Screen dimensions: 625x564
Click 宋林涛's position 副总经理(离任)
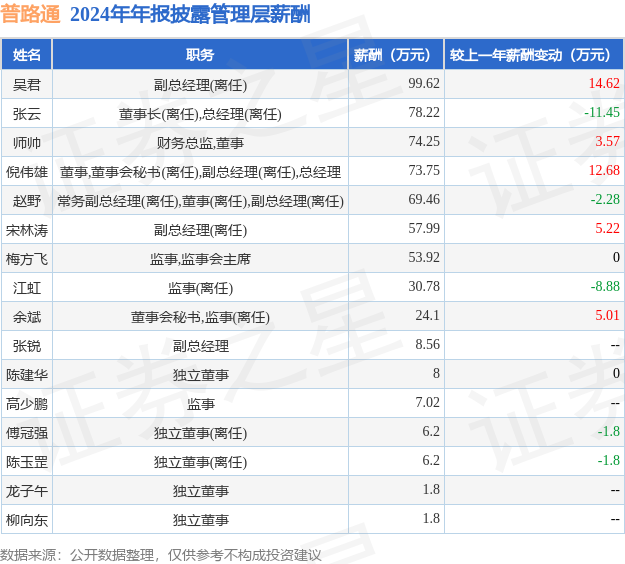pos(200,230)
